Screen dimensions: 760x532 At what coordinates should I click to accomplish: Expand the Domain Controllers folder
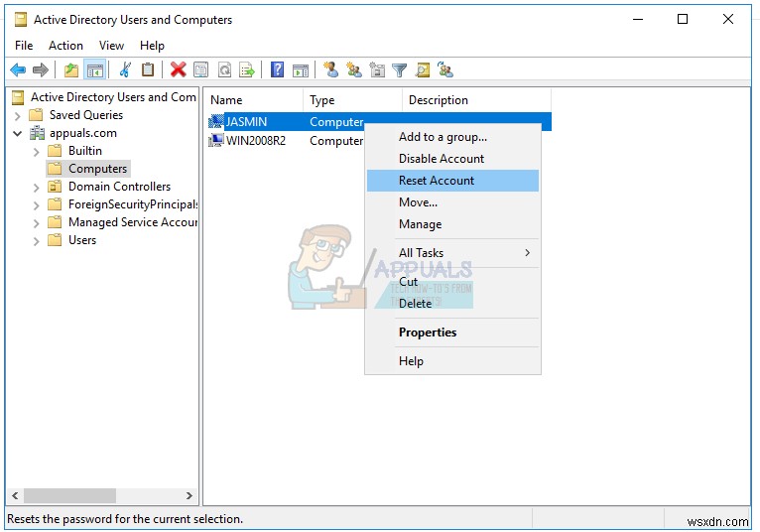point(36,188)
